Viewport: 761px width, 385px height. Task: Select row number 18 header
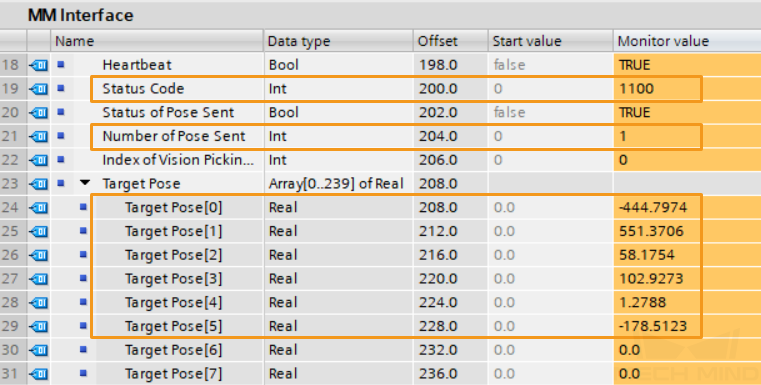tap(10, 65)
